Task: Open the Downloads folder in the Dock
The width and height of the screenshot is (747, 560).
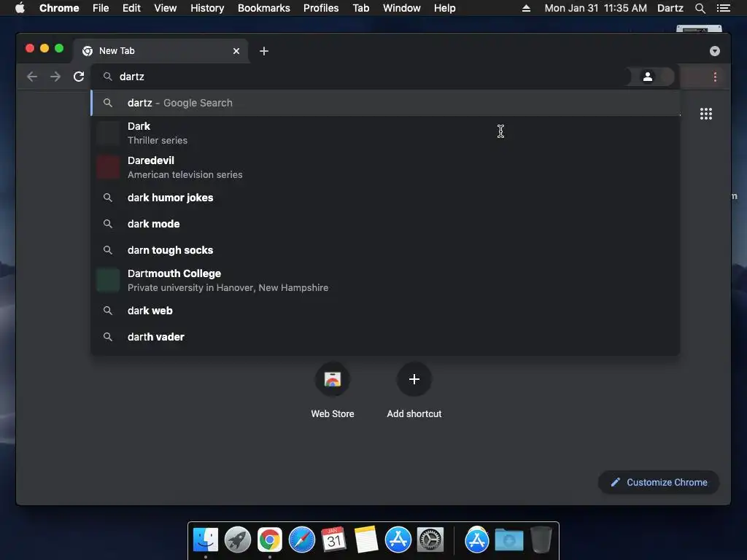Action: coord(508,540)
